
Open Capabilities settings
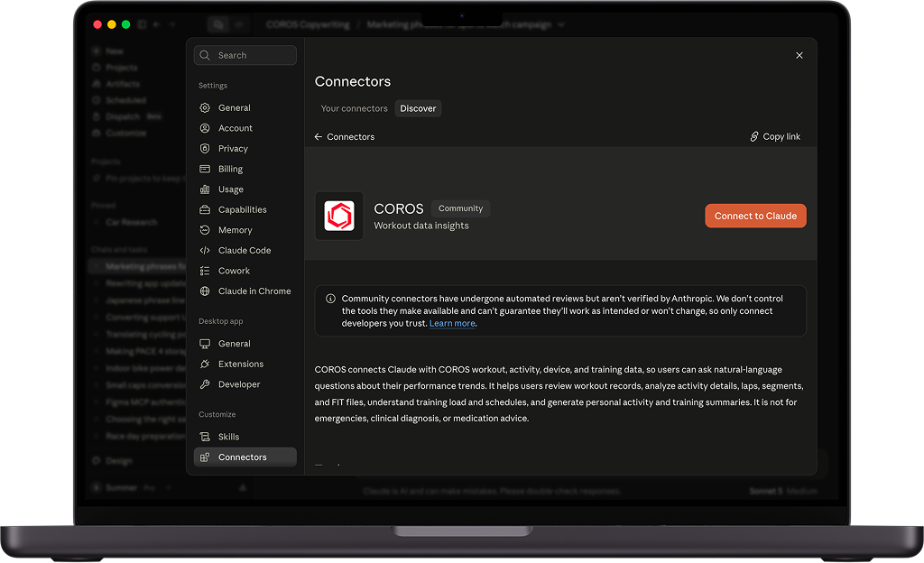point(245,209)
